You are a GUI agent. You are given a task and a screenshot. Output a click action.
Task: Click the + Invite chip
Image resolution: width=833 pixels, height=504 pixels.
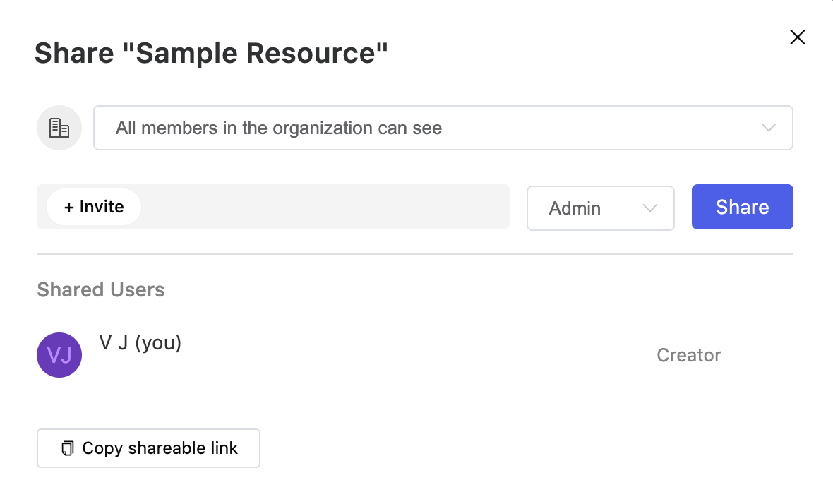pos(94,207)
